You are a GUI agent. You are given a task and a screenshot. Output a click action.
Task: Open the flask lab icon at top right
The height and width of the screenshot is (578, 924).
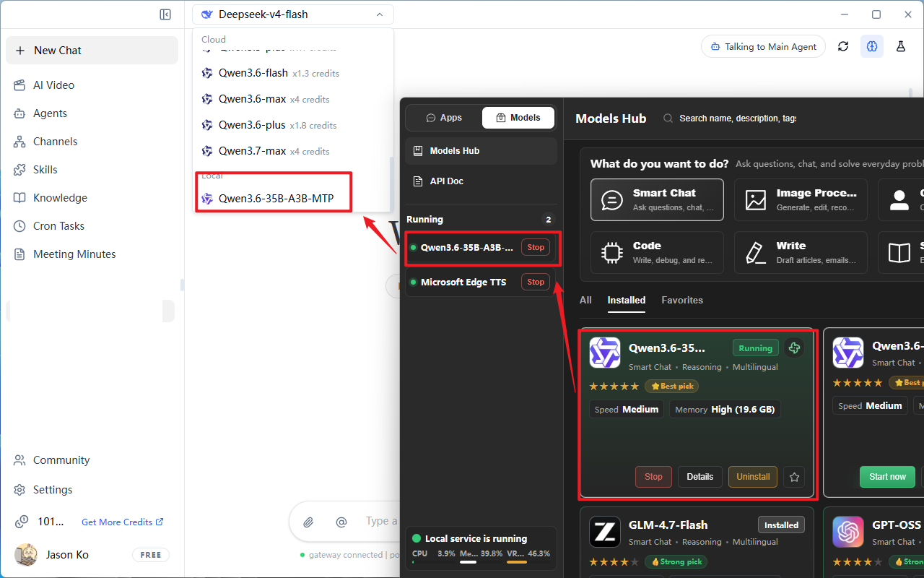pos(901,46)
